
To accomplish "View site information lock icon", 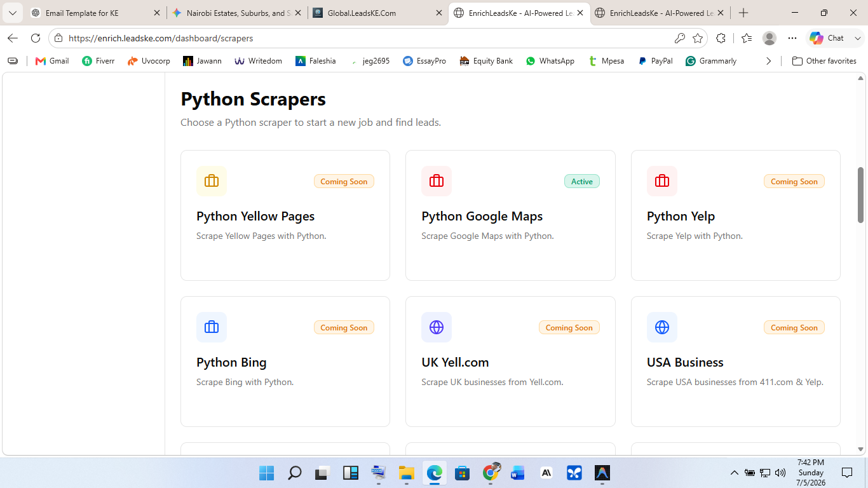I will [58, 38].
